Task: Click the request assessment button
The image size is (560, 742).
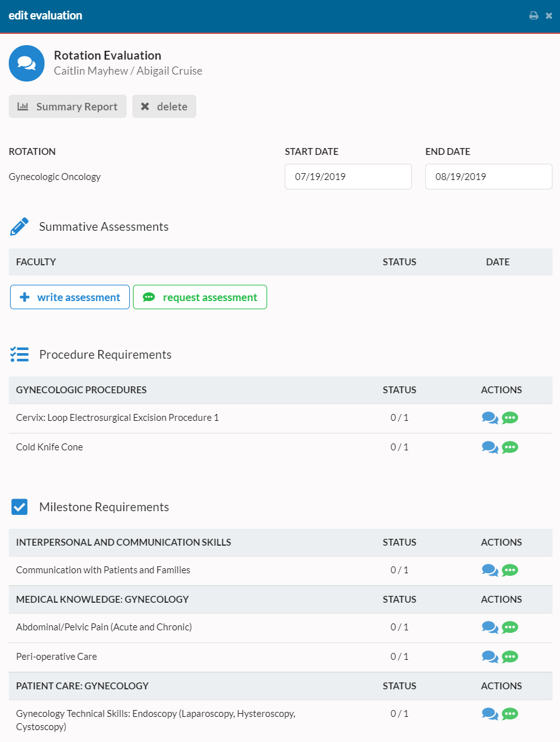Action: (199, 297)
